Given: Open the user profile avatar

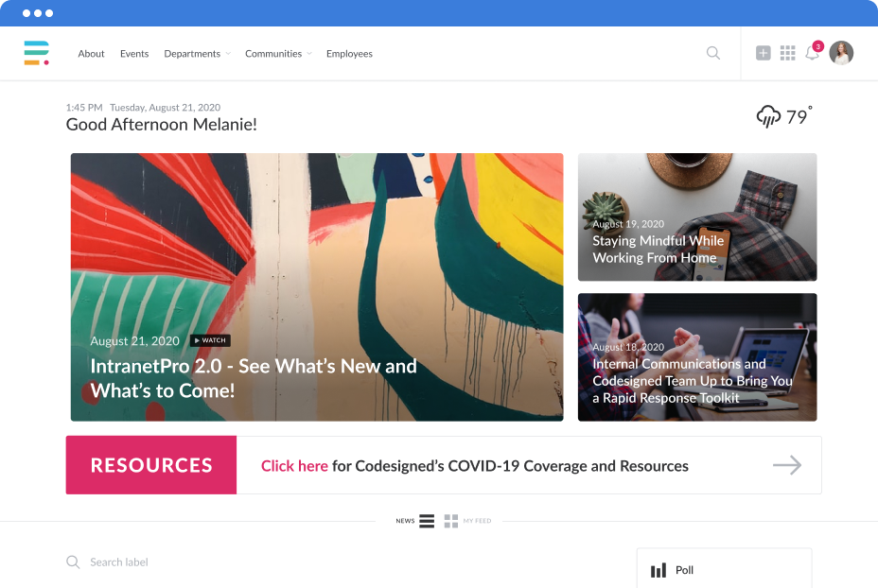Looking at the screenshot, I should coord(841,53).
